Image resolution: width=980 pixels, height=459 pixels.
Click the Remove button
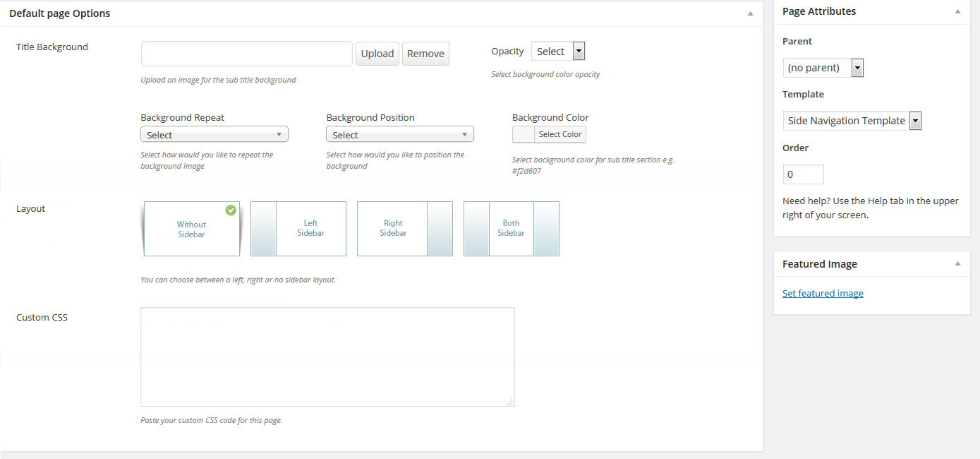coord(425,54)
